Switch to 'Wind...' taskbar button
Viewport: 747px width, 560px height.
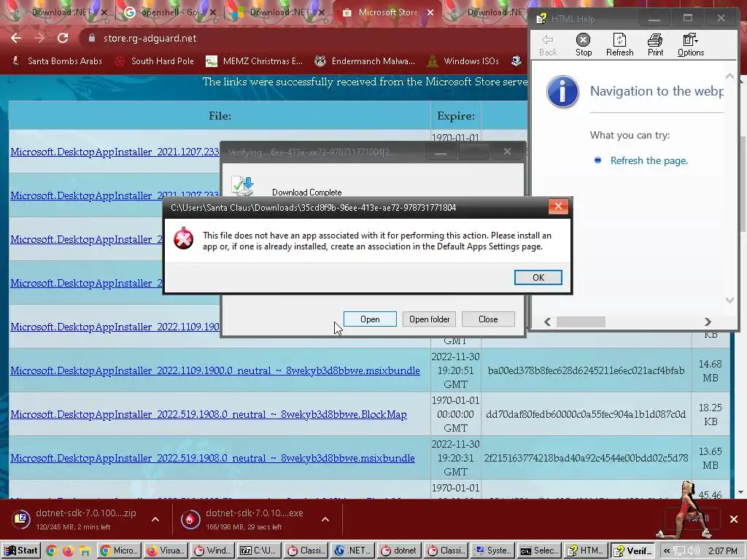[x=212, y=551]
